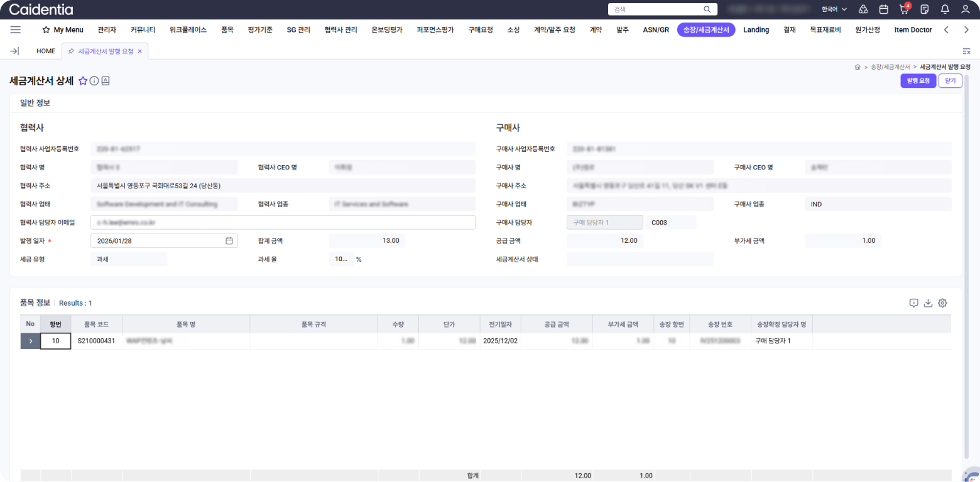Click the 닫기 button
Viewport: 980px width, 482px height.
950,81
